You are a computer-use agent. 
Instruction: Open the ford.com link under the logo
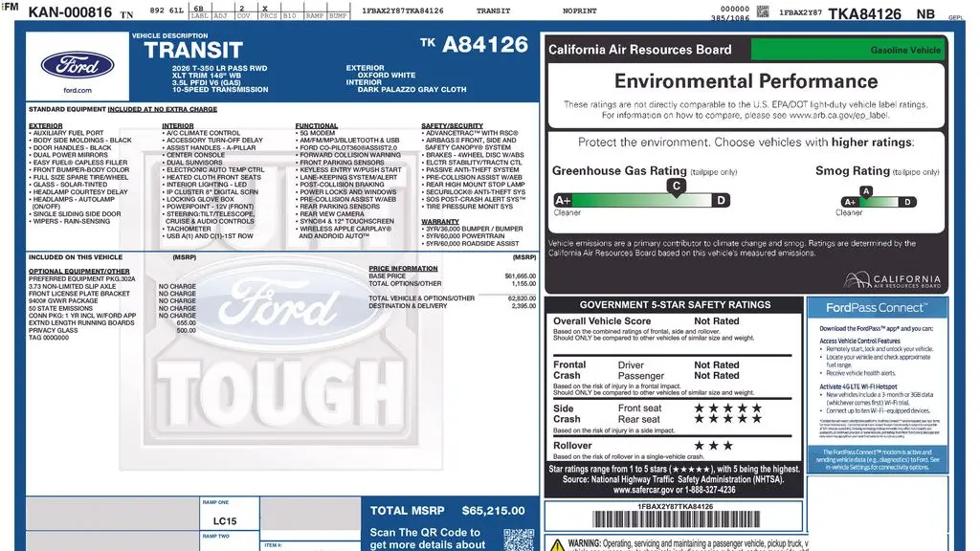tap(78, 91)
